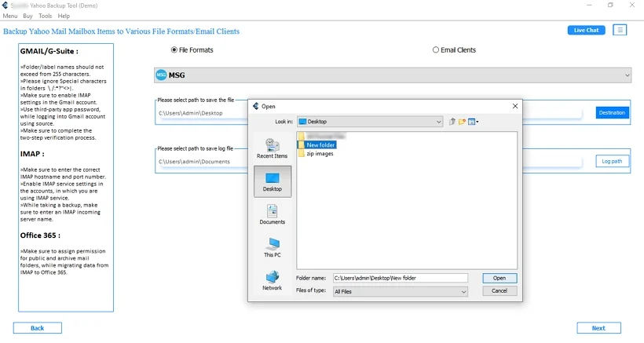Open the Help menu
The image size is (644, 343).
click(64, 16)
